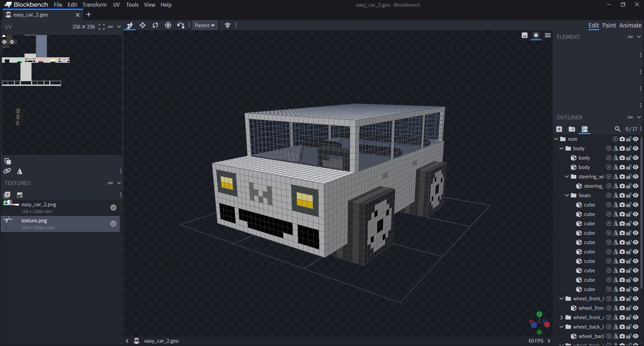Viewport: 644px width, 346px height.
Task: Open the View menu
Action: pos(150,5)
